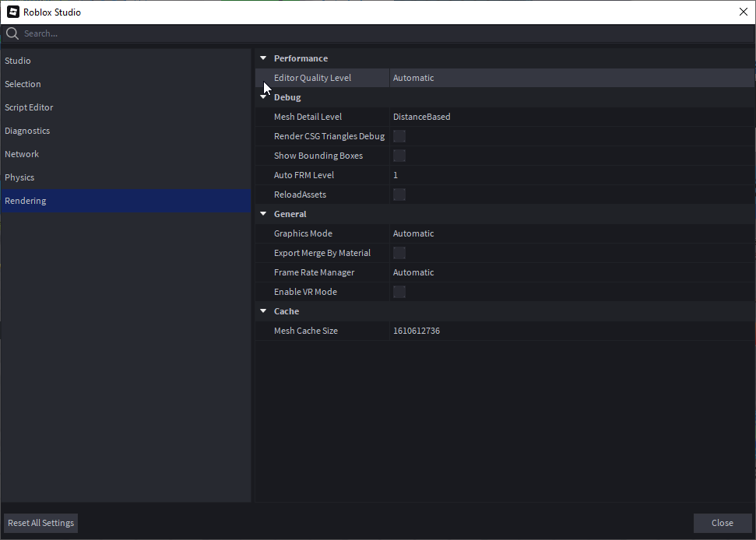
Task: Select the Auto FRM Level label
Action: [304, 175]
